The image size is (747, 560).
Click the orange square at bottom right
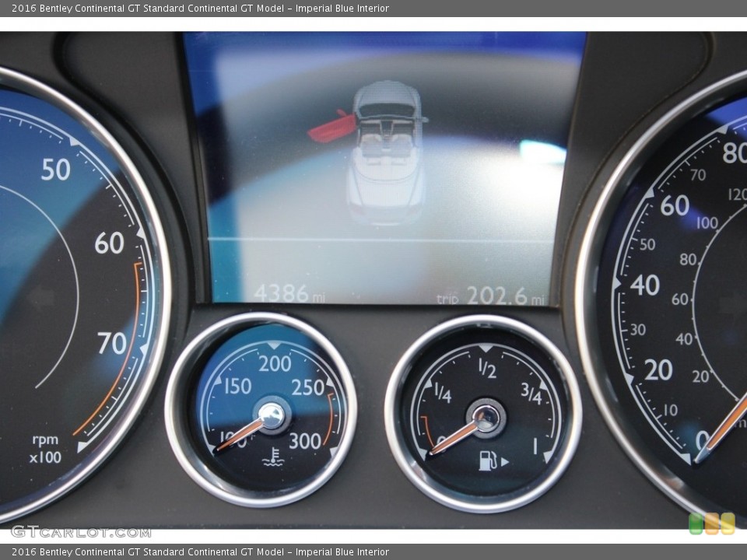712,523
